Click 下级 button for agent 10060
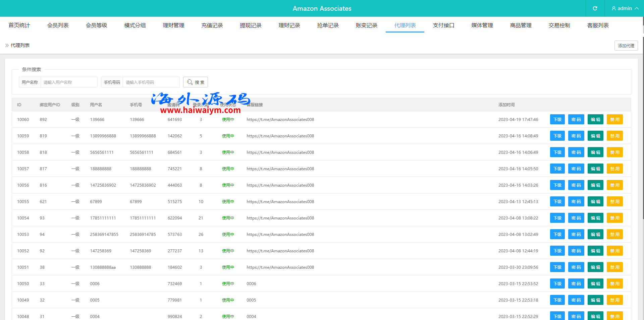The image size is (644, 320). [557, 120]
